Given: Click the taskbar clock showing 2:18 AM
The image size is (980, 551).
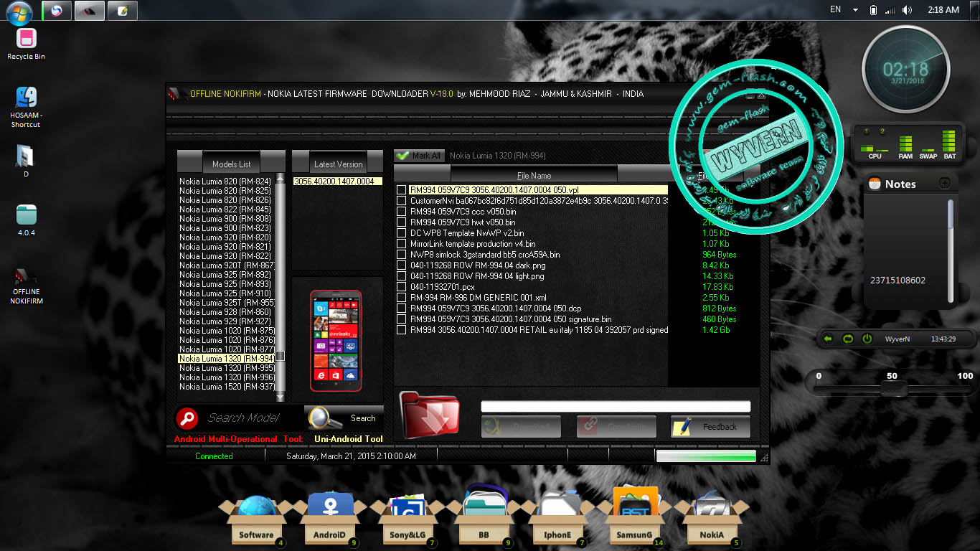Looking at the screenshot, I should (x=943, y=10).
